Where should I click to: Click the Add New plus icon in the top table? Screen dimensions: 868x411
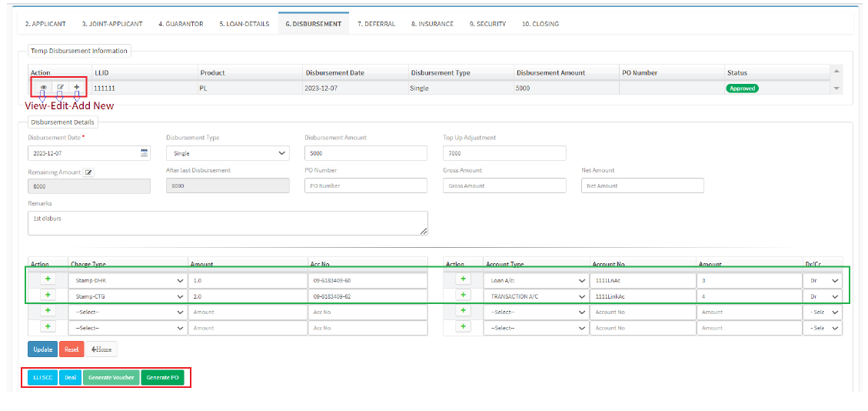point(76,88)
